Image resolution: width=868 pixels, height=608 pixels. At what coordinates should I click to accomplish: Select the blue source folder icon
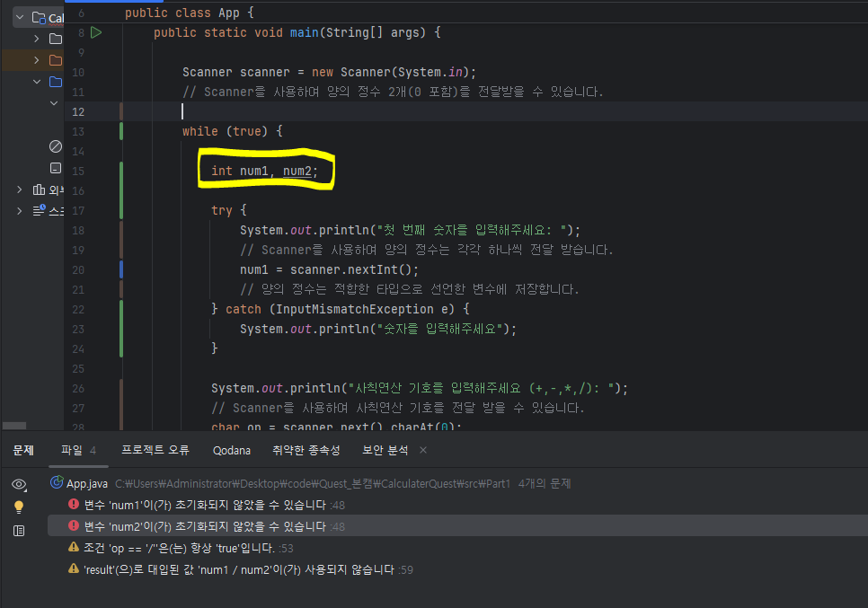56,82
